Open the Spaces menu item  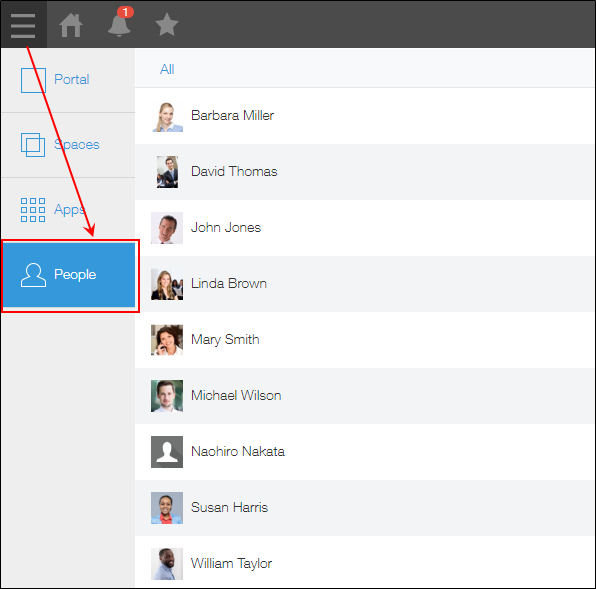click(x=68, y=145)
